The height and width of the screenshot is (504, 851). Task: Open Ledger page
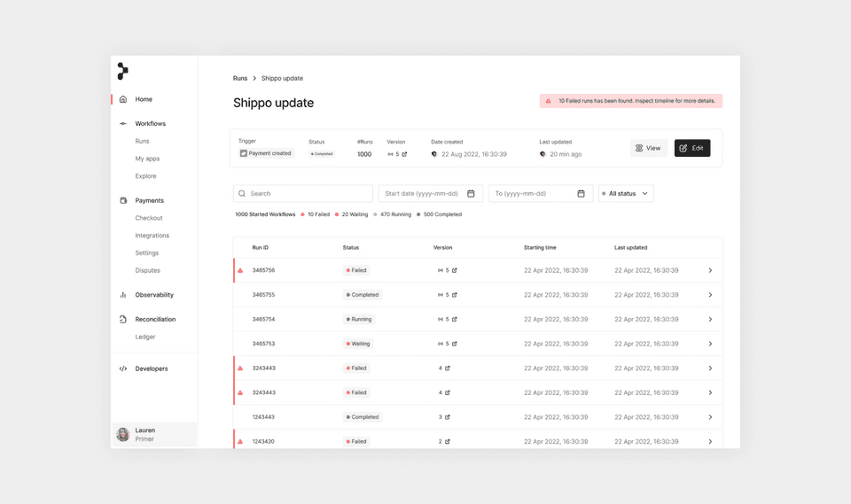144,337
